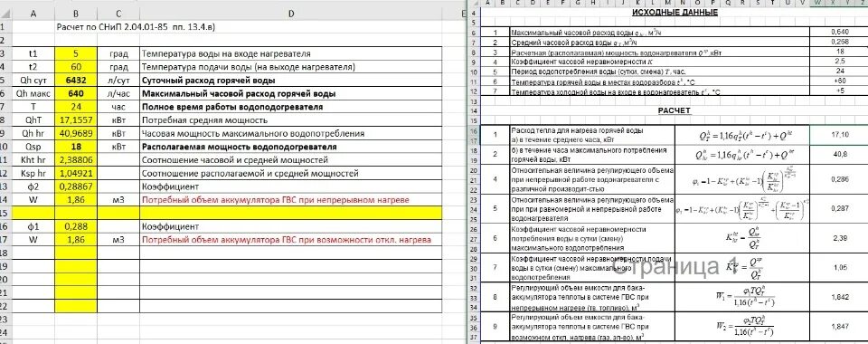Click the W2 formula cell
The height and width of the screenshot is (344, 868).
pos(742,326)
